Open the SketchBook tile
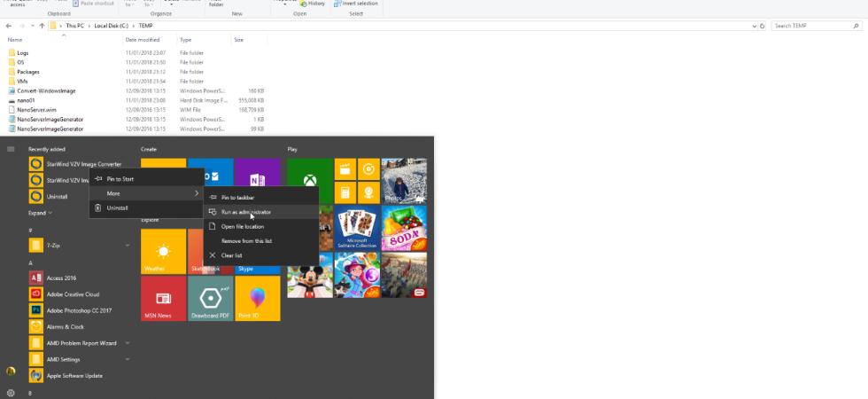 (x=196, y=252)
